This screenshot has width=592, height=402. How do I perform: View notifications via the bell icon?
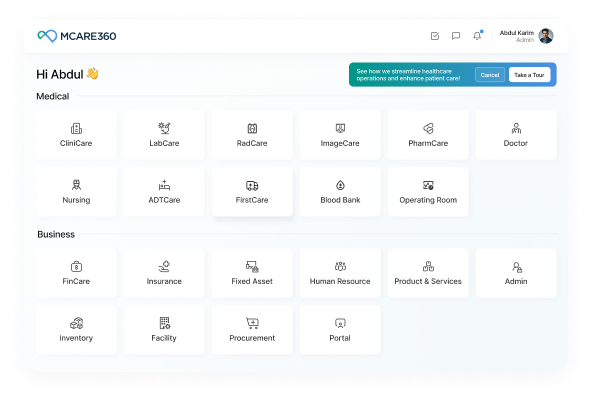click(x=478, y=35)
